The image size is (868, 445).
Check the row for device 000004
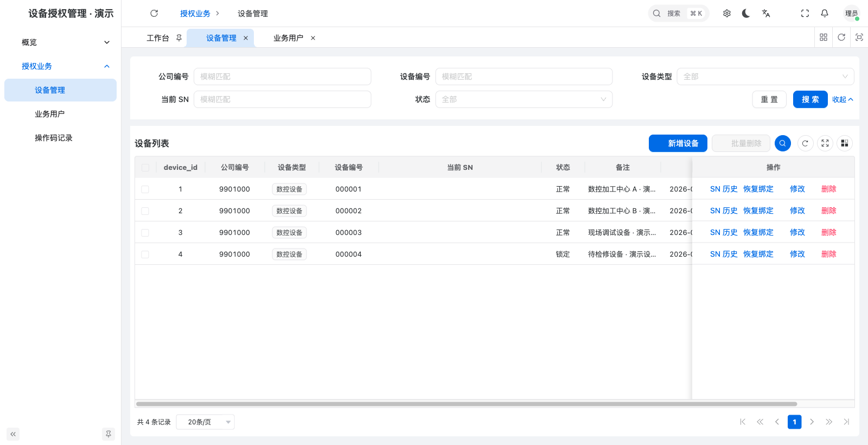[x=145, y=255]
